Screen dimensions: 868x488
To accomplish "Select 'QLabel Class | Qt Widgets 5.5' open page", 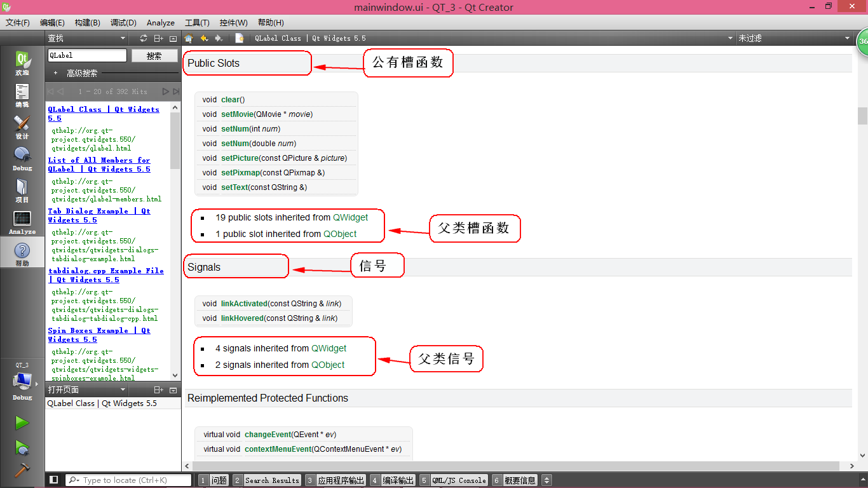I will pos(102,403).
